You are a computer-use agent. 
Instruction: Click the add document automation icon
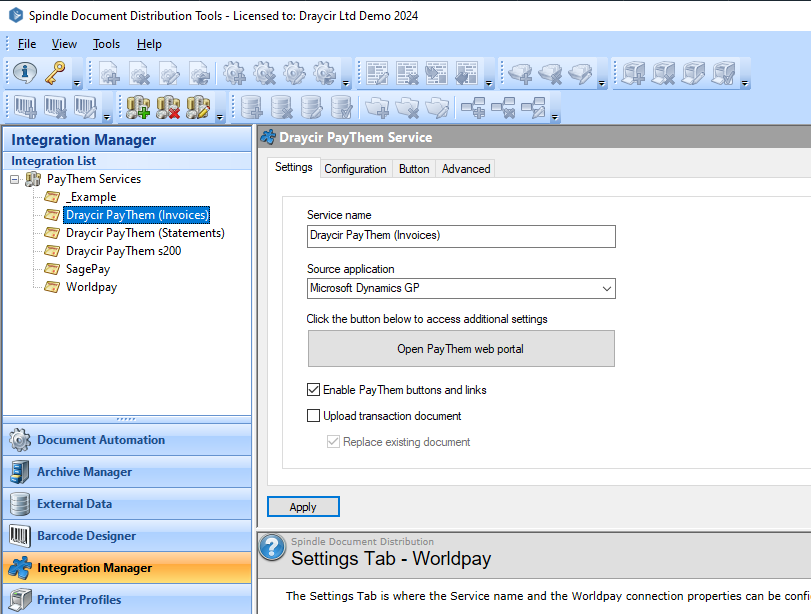pos(109,73)
